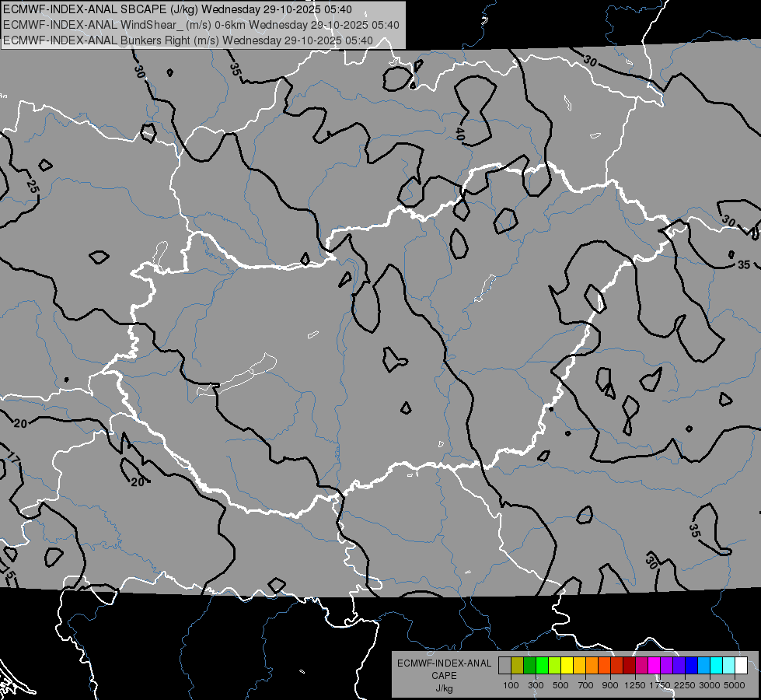Click the bright magenta legend swatch

click(655, 666)
